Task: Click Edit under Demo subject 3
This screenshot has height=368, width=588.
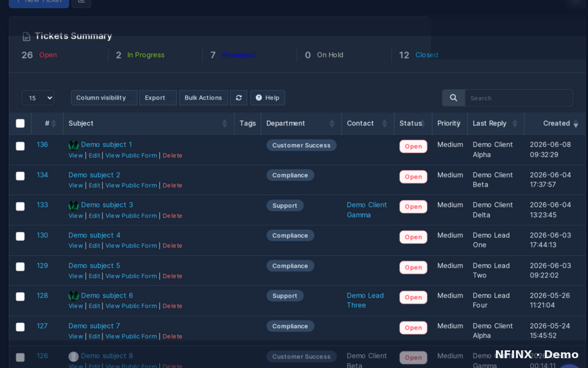Action: 94,216
